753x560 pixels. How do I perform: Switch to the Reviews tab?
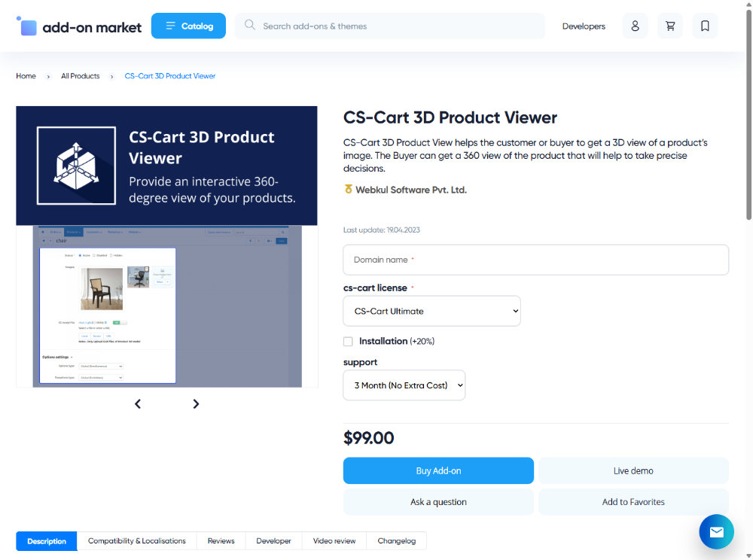pos(221,541)
